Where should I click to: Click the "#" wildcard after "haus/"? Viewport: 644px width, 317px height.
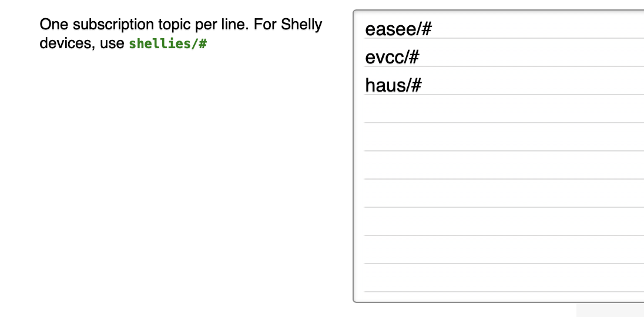(x=416, y=86)
